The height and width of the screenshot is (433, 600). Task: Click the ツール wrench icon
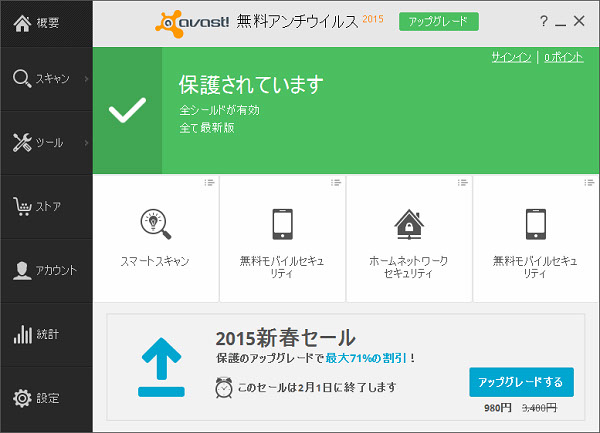(x=22, y=143)
